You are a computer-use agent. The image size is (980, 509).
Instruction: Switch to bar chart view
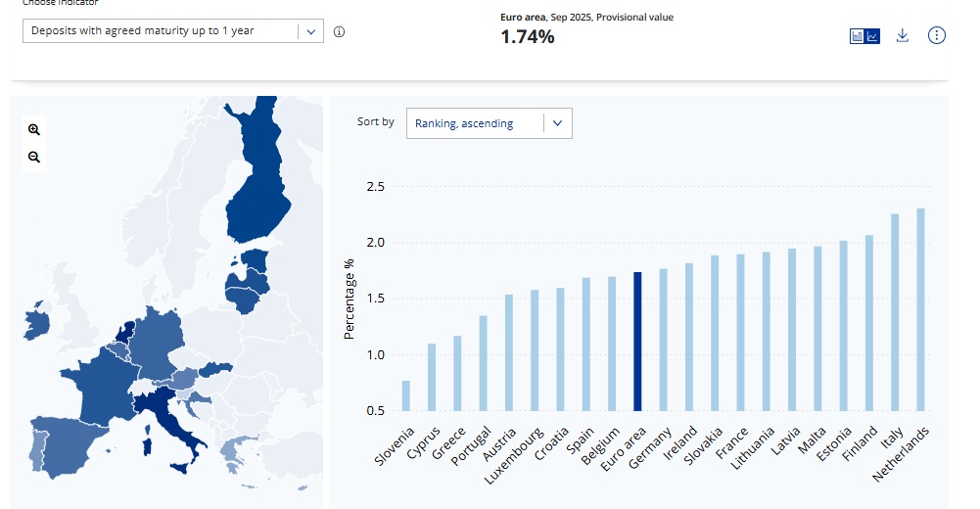pyautogui.click(x=858, y=36)
